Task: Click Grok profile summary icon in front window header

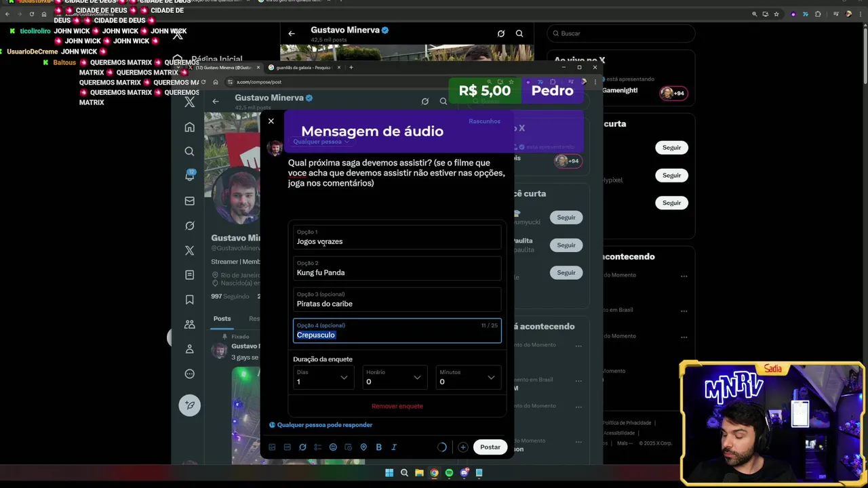Action: [x=425, y=102]
